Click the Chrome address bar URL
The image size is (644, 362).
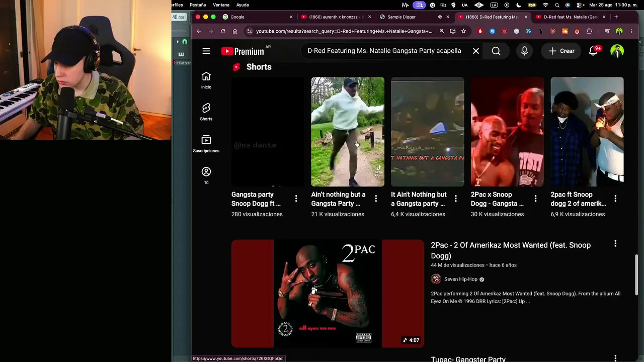(x=344, y=31)
